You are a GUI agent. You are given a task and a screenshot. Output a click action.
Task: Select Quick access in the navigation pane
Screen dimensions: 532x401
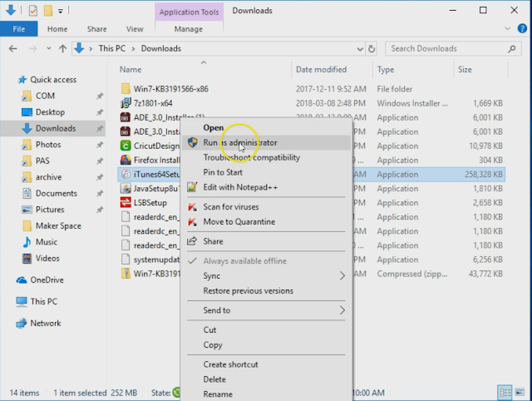click(x=53, y=80)
